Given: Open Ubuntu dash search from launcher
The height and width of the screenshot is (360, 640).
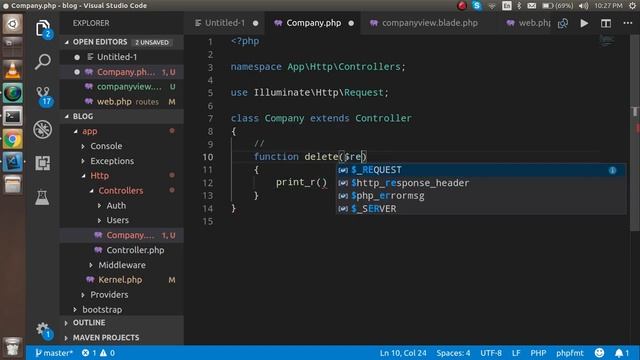Looking at the screenshot, I should [x=13, y=24].
